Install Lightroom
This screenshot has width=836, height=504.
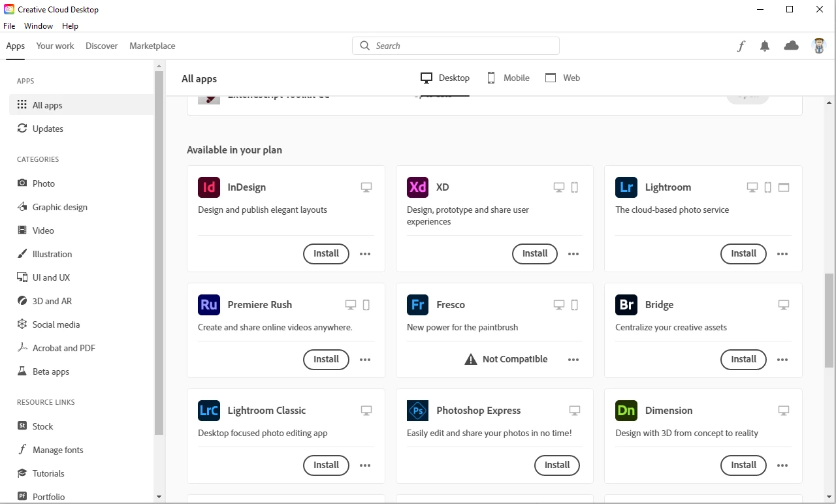[743, 253]
